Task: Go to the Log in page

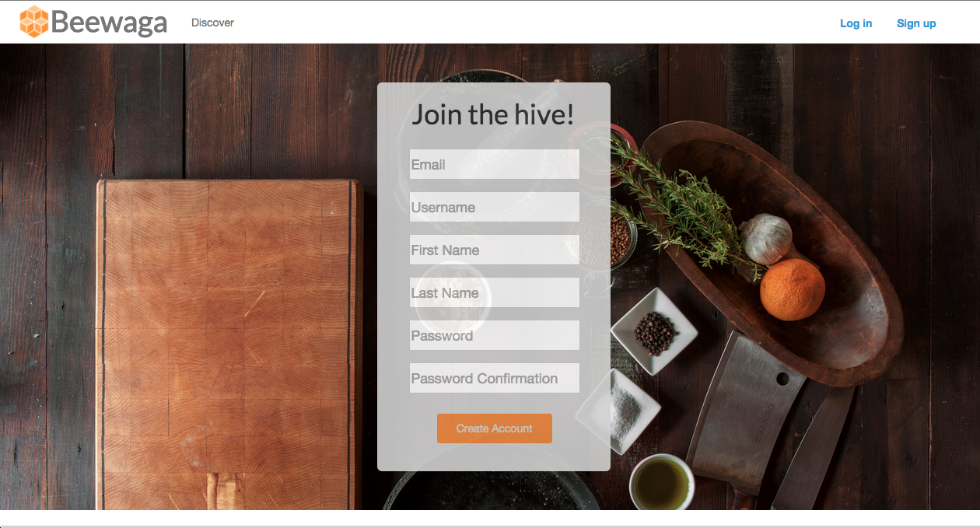Action: coord(856,23)
